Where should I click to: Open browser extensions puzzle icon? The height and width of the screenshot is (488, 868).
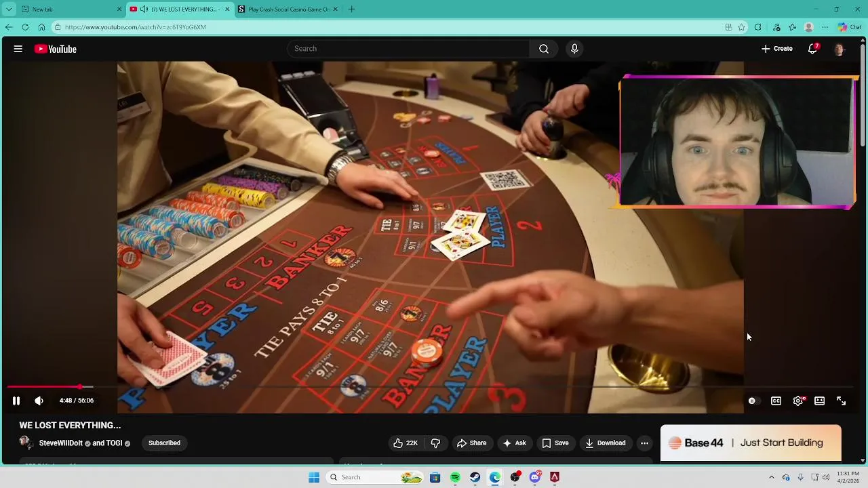click(x=758, y=27)
